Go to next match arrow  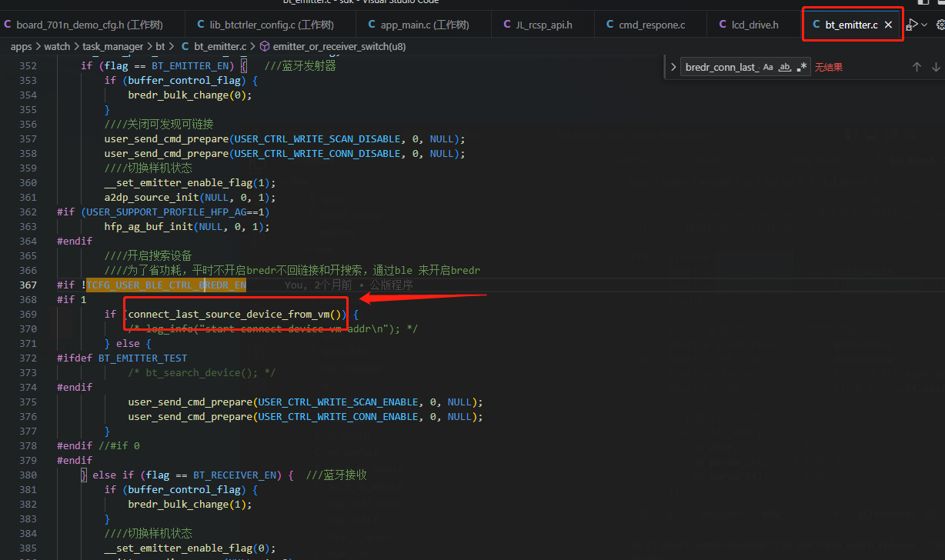(936, 67)
